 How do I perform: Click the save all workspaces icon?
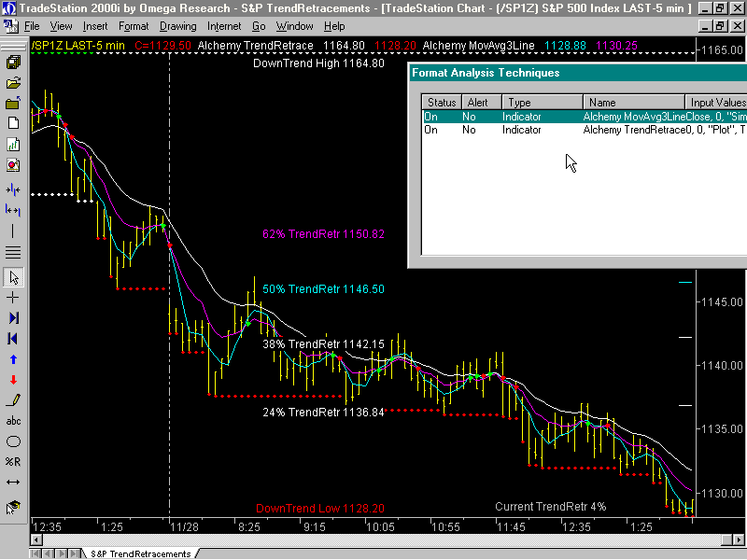(13, 62)
